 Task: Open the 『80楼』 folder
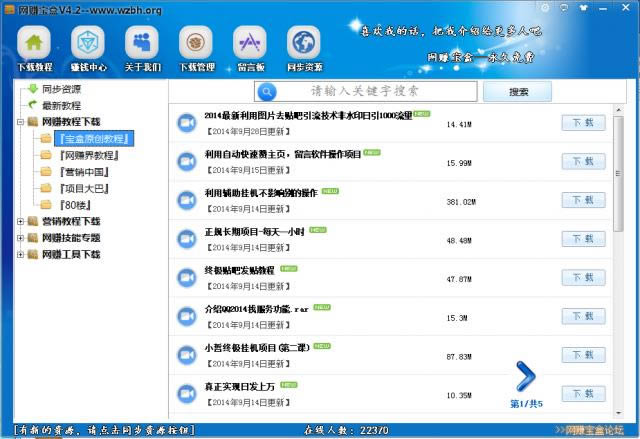click(76, 205)
